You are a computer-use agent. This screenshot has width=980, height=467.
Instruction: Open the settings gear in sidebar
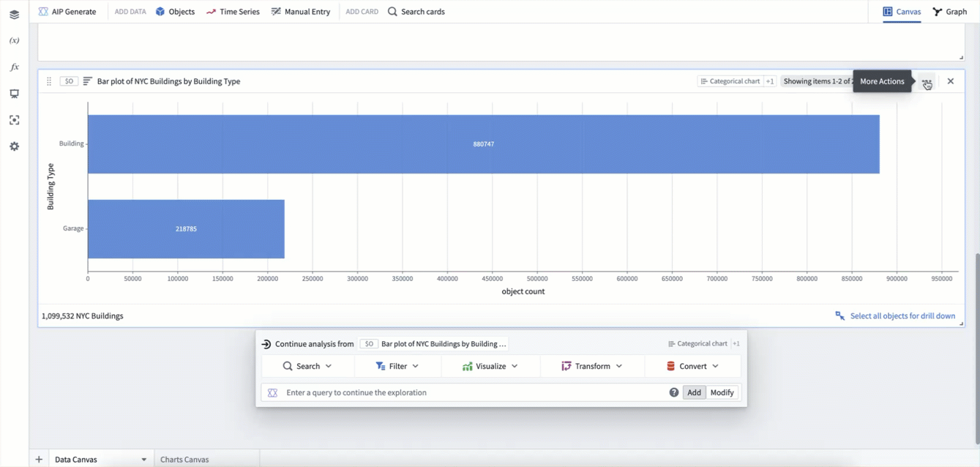click(14, 146)
